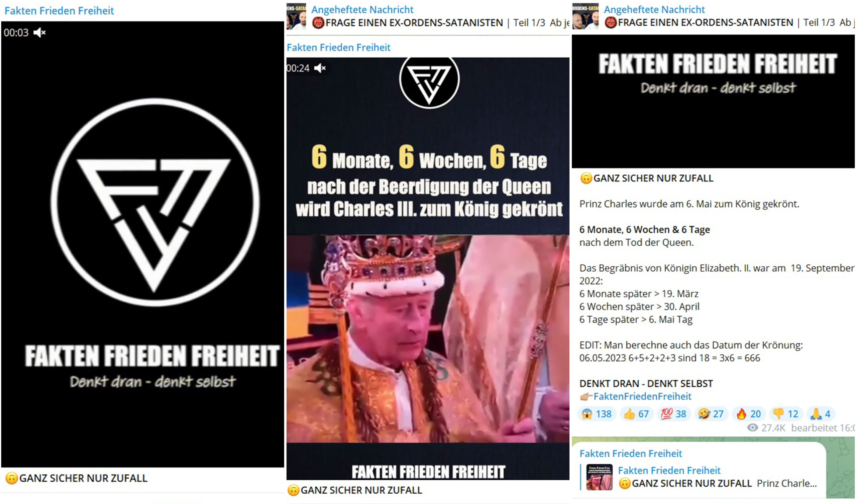The width and height of the screenshot is (856, 504).
Task: Click the thumbs-down reaction showing 12
Action: click(x=786, y=414)
